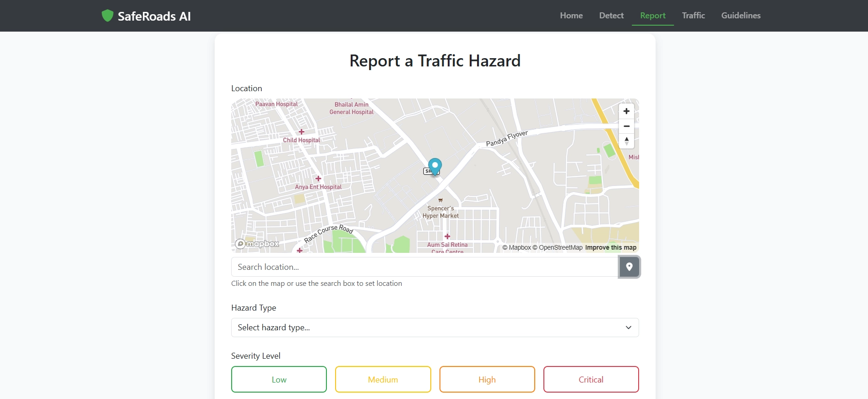Go to the Detect page
This screenshot has width=868, height=399.
click(611, 16)
